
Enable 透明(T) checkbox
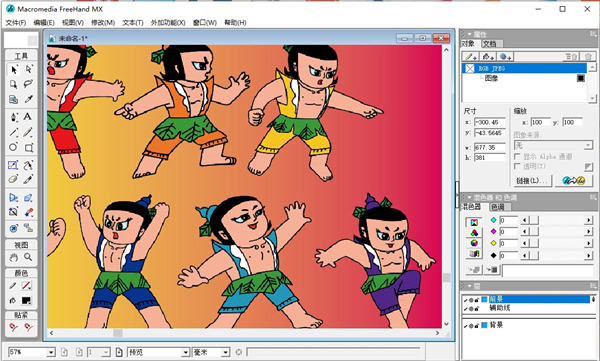pos(517,166)
